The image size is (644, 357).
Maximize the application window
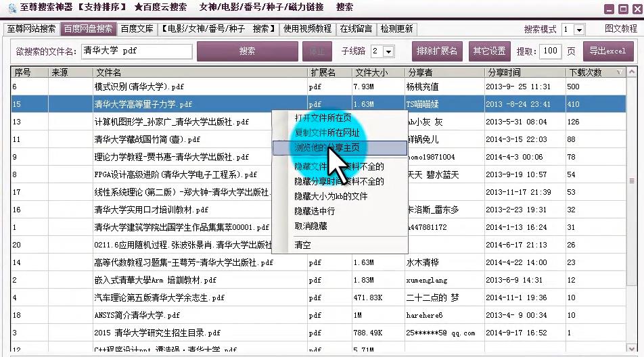coord(624,9)
